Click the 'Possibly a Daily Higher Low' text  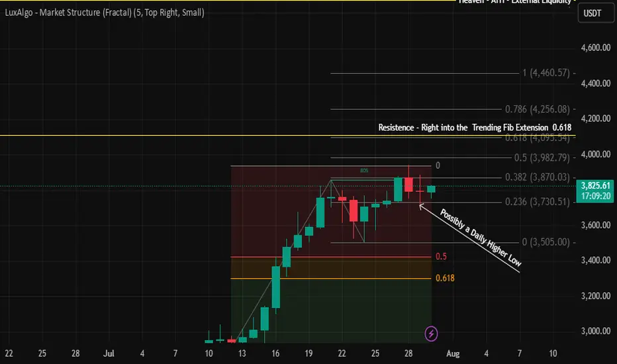tap(481, 238)
